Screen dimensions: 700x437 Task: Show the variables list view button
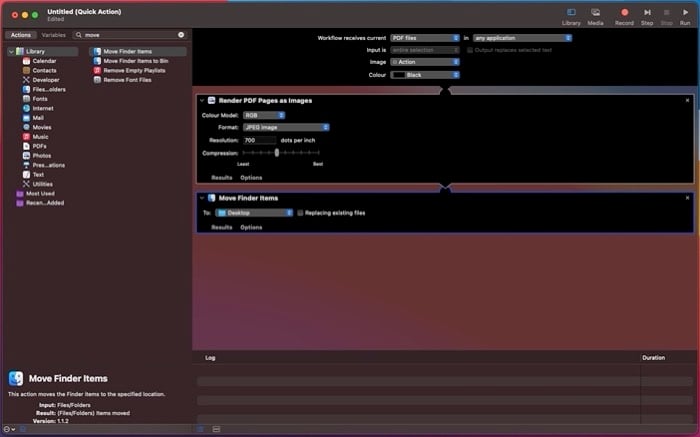217,429
